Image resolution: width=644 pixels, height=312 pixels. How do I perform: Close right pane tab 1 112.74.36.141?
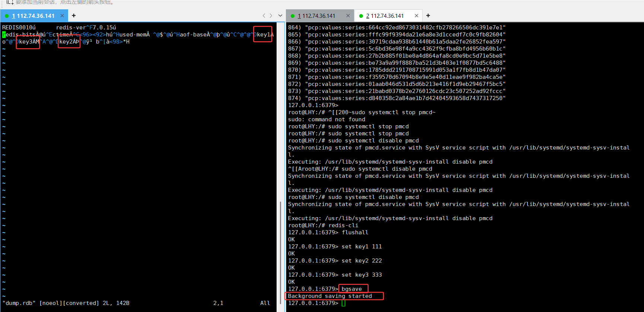[x=348, y=16]
